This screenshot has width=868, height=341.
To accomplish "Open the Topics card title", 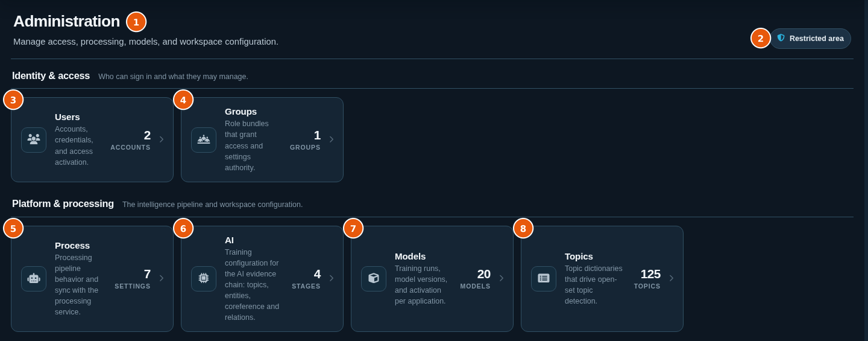I will pyautogui.click(x=579, y=257).
